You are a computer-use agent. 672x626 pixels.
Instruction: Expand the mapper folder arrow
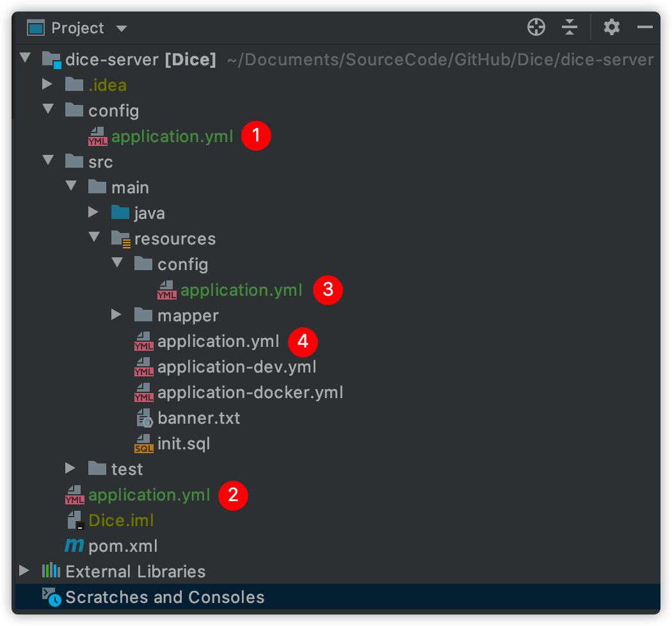pyautogui.click(x=116, y=314)
